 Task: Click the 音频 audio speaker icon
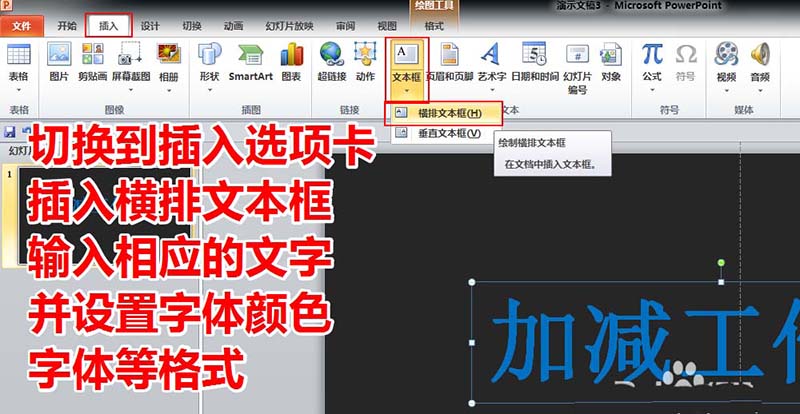tap(760, 55)
